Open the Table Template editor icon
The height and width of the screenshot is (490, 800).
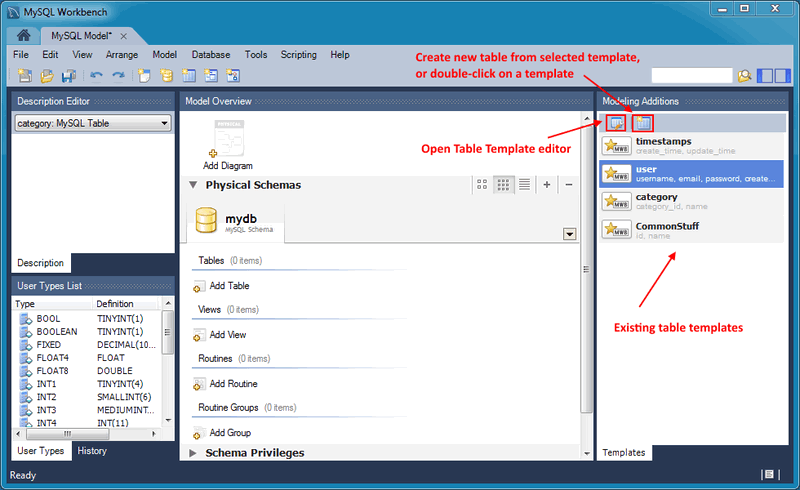tap(616, 123)
